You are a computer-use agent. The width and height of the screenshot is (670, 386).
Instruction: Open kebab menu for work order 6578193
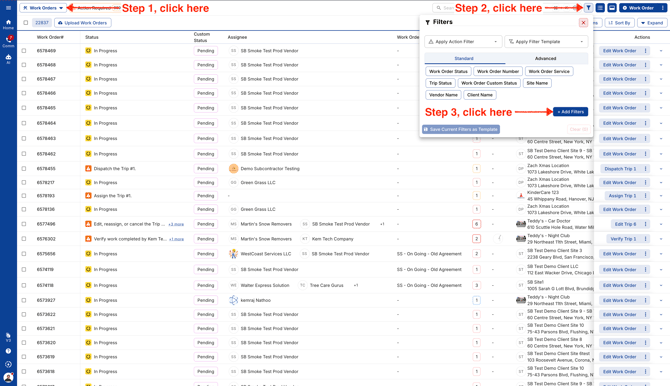point(645,195)
